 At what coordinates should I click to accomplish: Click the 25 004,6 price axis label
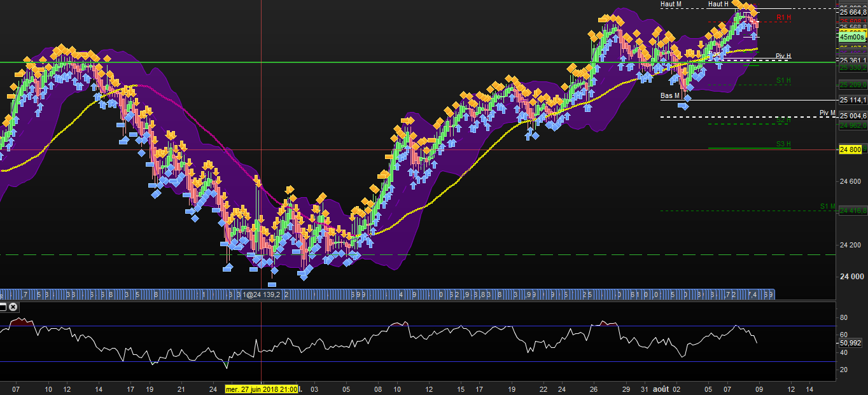[x=851, y=116]
